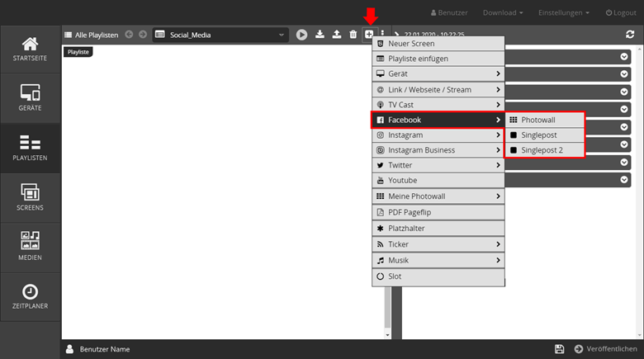Click the save disk icon in bottom bar
The image size is (644, 359).
point(560,349)
